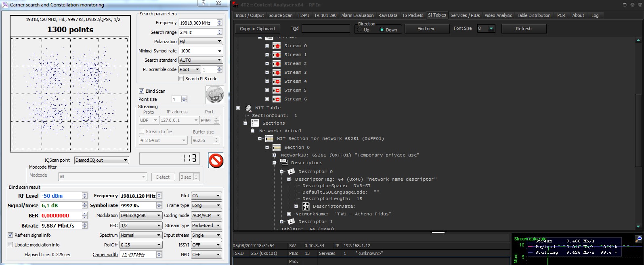This screenshot has height=265, width=644.
Task: Click the help question mark in Carrier search title
Action: (x=203, y=3)
